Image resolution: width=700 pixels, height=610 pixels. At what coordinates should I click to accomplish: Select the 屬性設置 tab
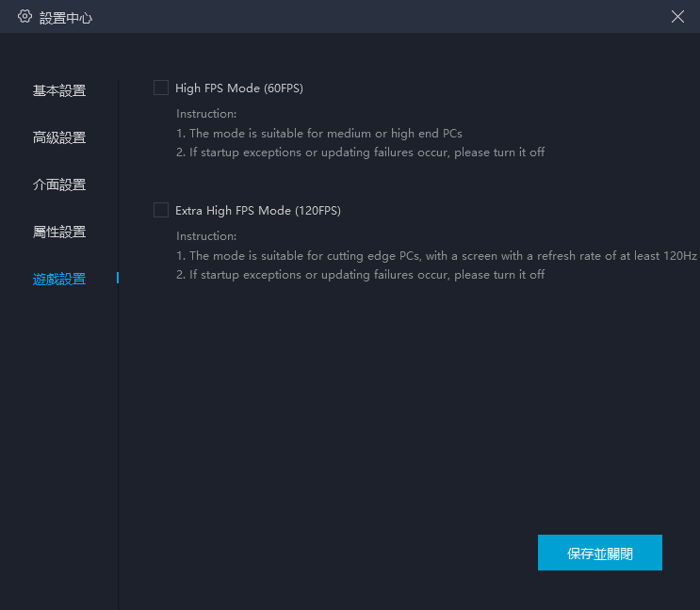[x=59, y=232]
